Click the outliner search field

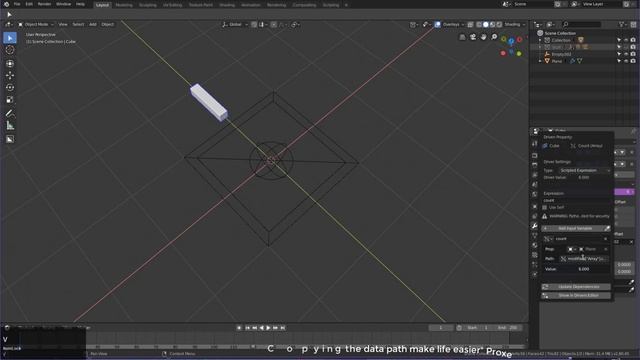coord(581,24)
